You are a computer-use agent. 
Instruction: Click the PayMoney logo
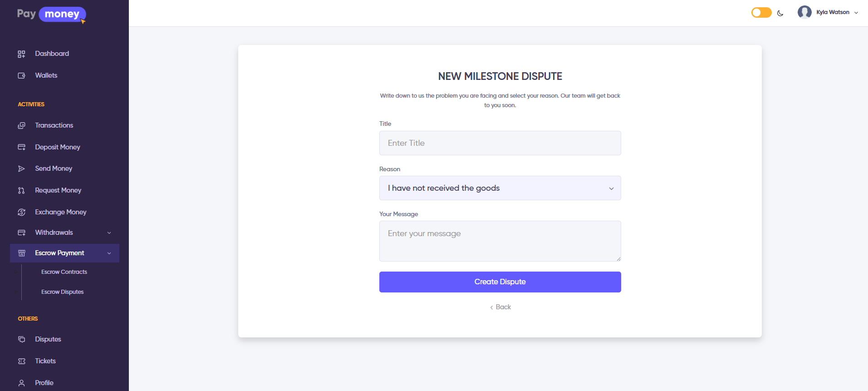coord(51,15)
